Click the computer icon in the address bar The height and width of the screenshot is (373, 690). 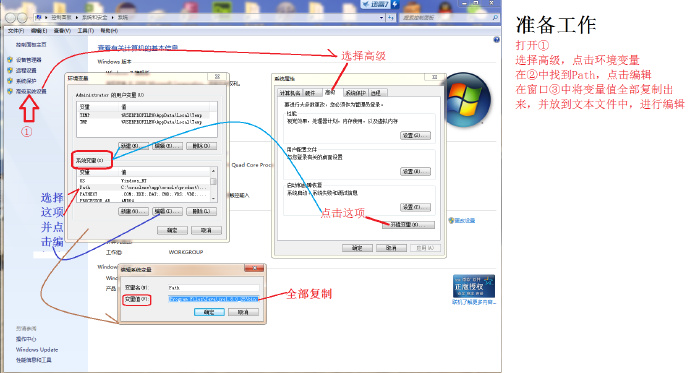tap(39, 18)
